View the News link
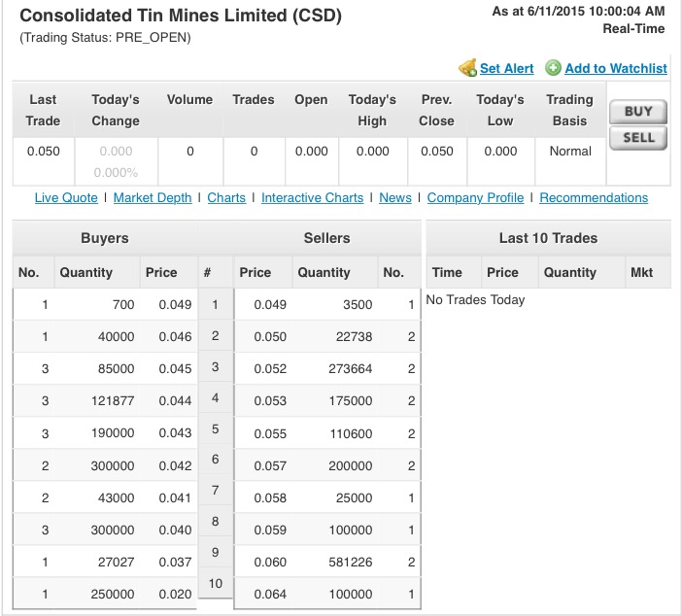This screenshot has height=616, width=682. click(x=395, y=197)
